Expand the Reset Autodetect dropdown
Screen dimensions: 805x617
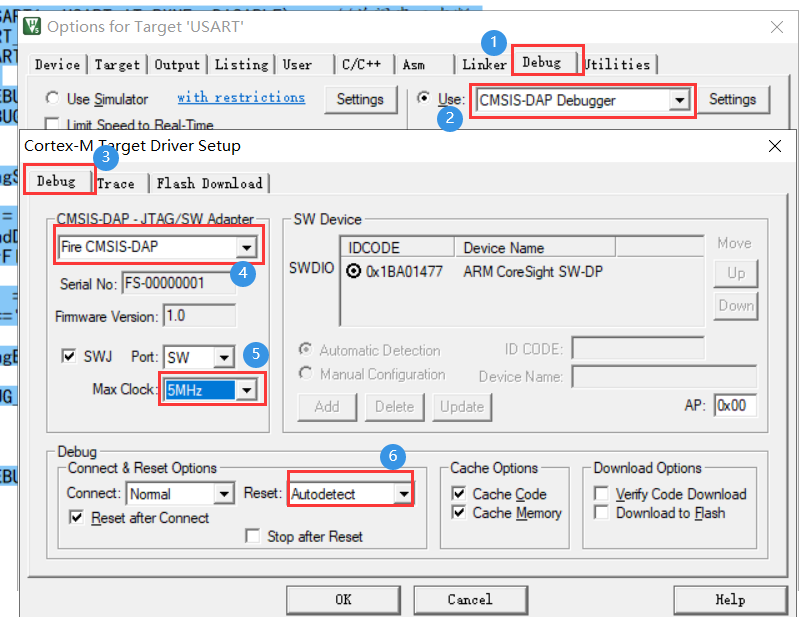click(402, 494)
